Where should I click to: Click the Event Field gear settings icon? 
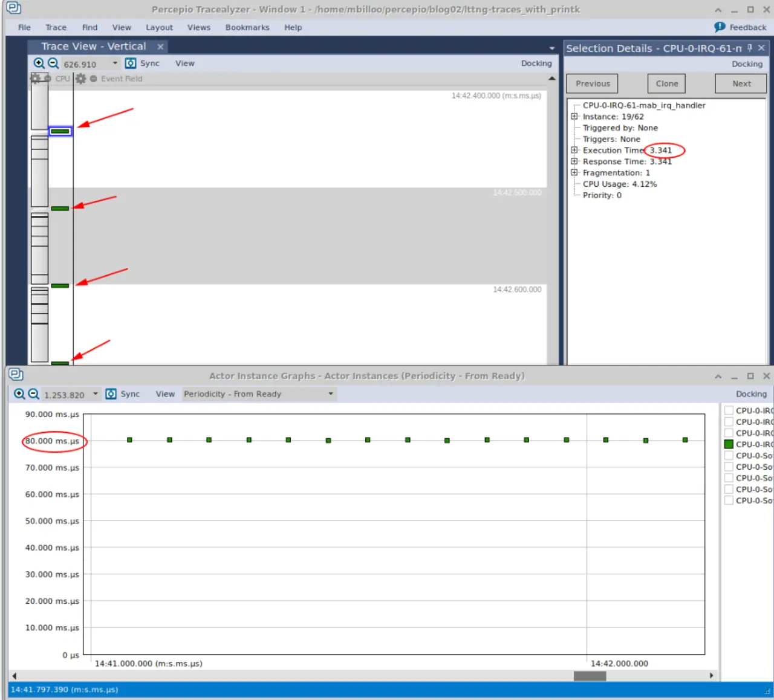80,79
